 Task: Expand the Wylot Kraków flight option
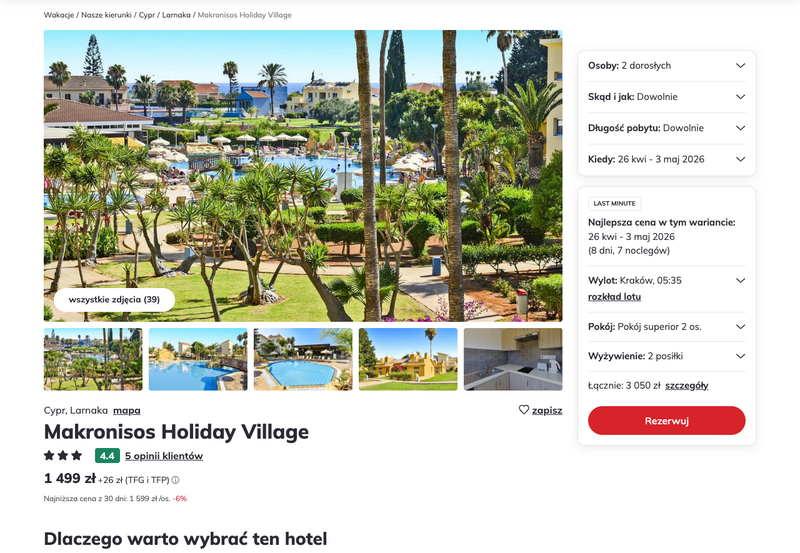pos(740,280)
